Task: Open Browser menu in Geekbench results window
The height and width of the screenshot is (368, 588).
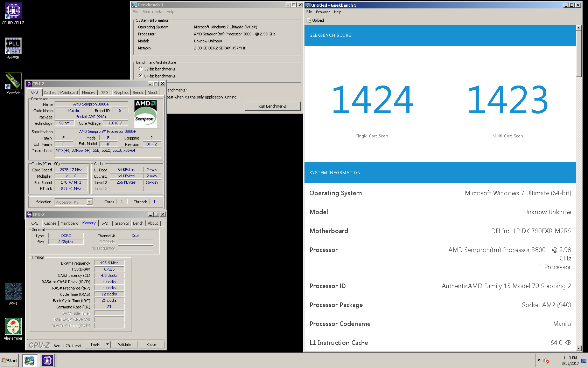Action: pyautogui.click(x=323, y=12)
